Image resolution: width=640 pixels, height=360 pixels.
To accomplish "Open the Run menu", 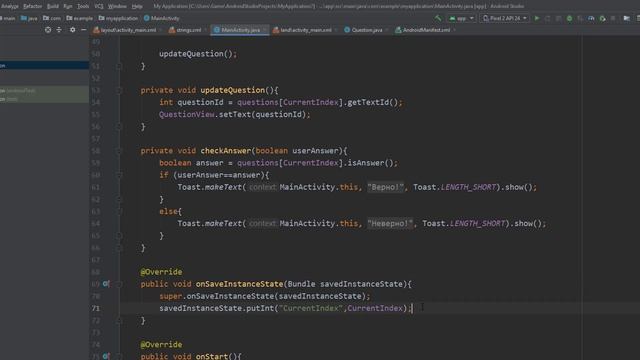I will pyautogui.click(x=68, y=7).
